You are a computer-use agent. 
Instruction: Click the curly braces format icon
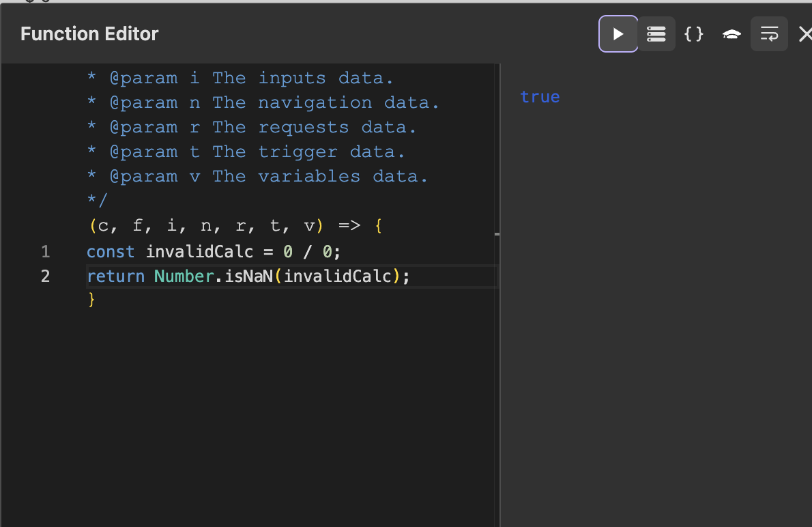(694, 34)
